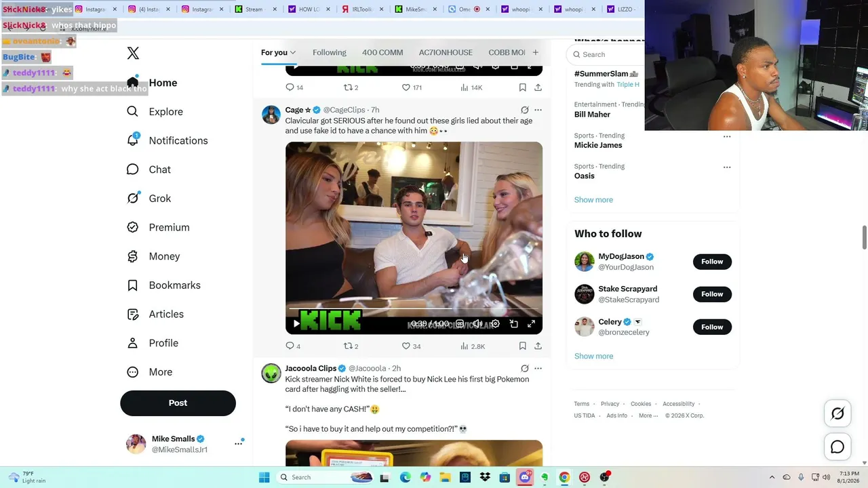
Task: Open the Explore page
Action: point(155,112)
